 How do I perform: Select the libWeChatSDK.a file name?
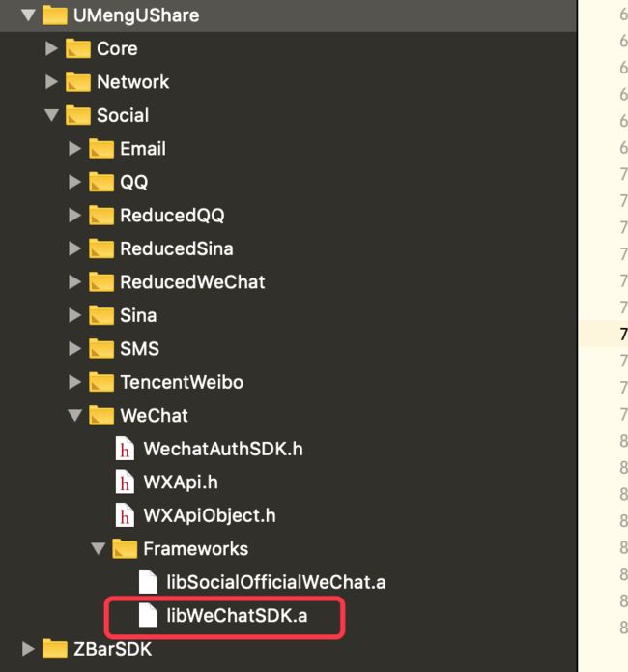point(237,615)
